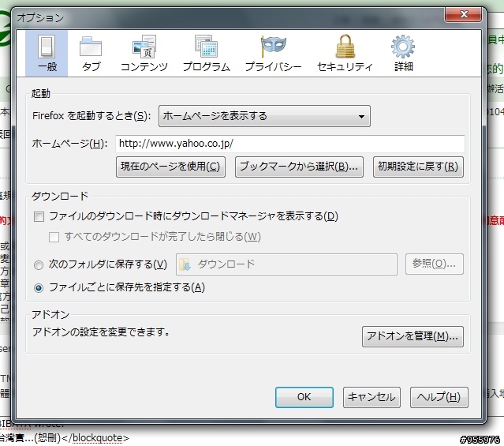504x446 pixels.
Task: Click 初期設定に戻す button
Action: tap(418, 167)
